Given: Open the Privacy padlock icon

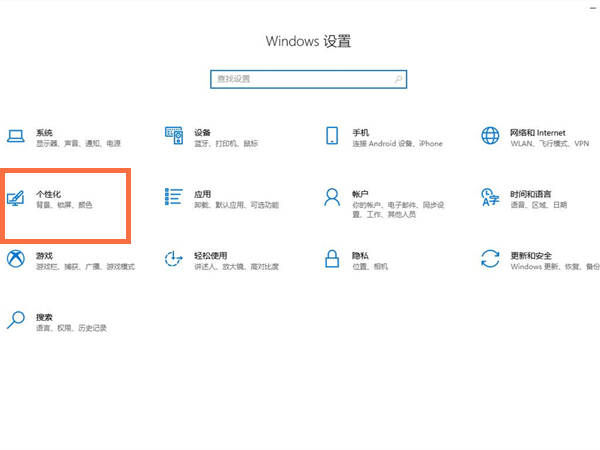Looking at the screenshot, I should pos(332,259).
